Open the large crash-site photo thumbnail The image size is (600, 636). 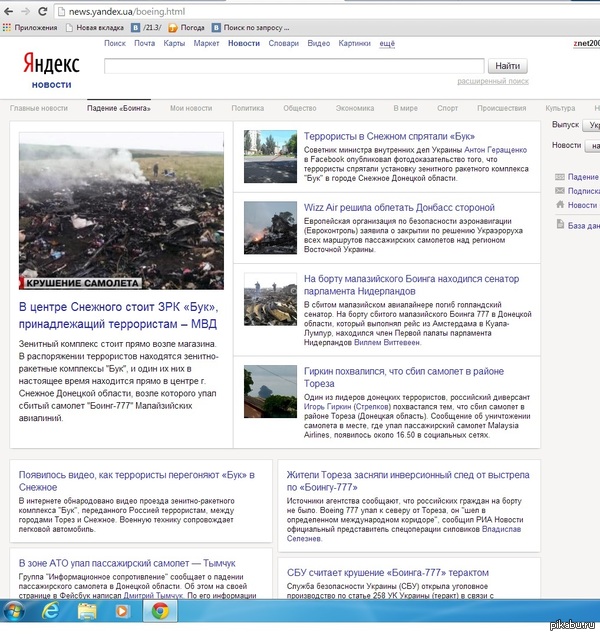[x=121, y=211]
